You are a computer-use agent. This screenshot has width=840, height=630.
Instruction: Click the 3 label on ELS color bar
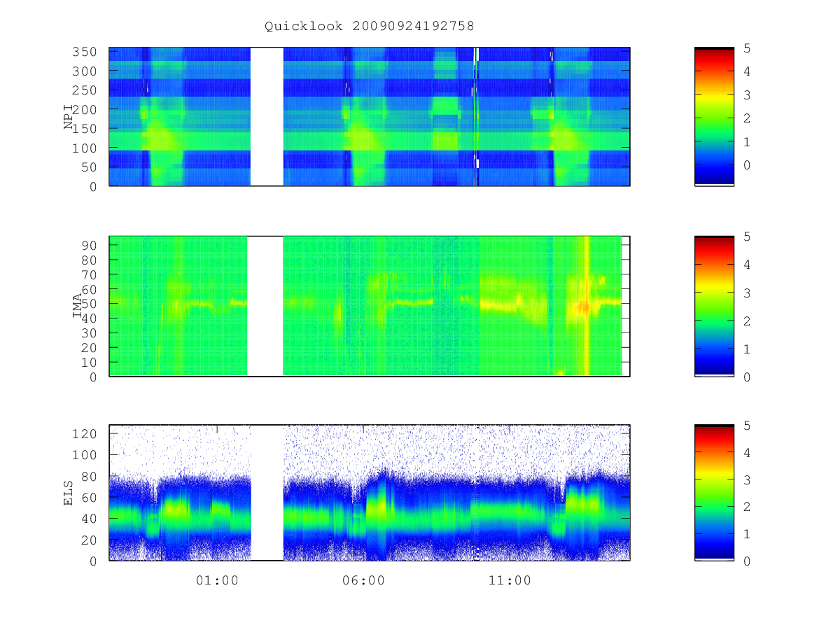pos(747,479)
